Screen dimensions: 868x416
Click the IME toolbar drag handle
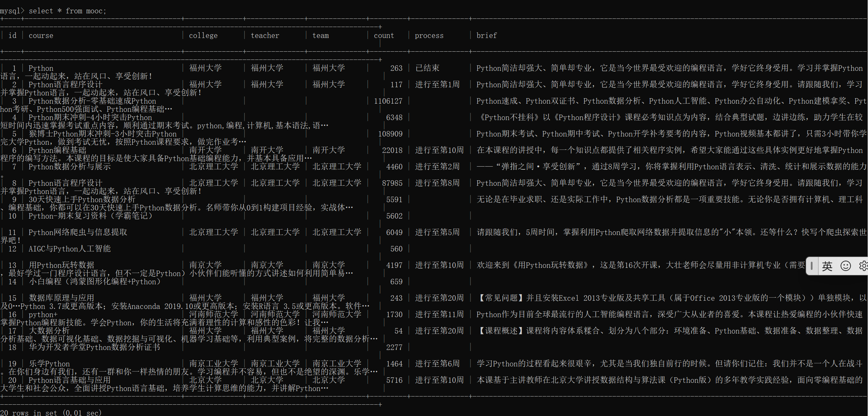tap(812, 266)
